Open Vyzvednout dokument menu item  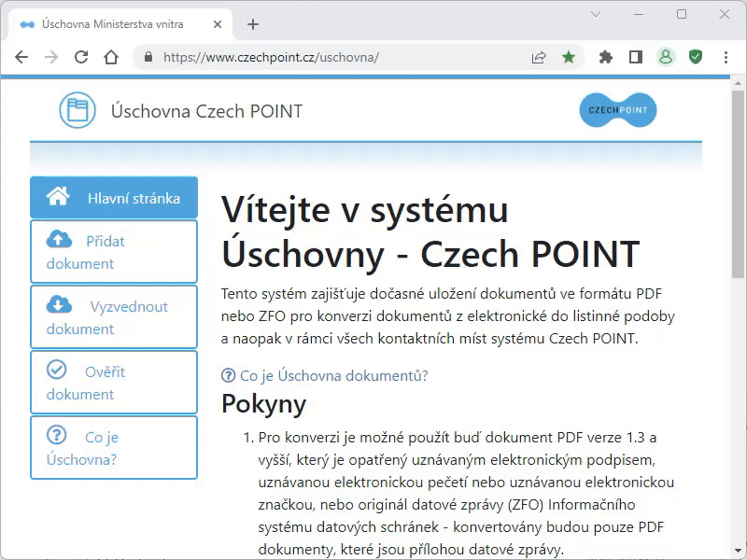(114, 316)
